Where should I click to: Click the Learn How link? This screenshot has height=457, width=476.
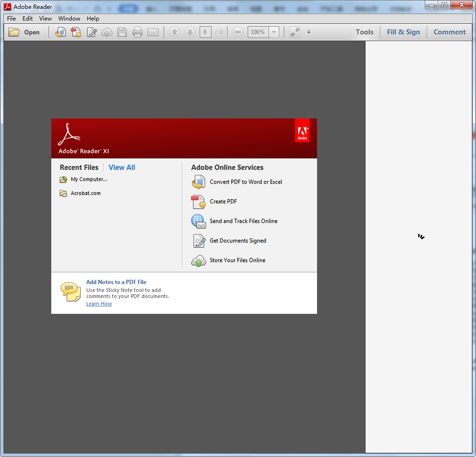(x=99, y=304)
